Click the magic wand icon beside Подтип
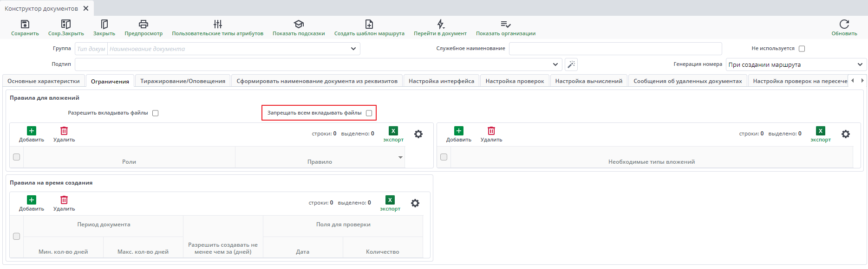This screenshot has height=269, width=868. tap(571, 64)
